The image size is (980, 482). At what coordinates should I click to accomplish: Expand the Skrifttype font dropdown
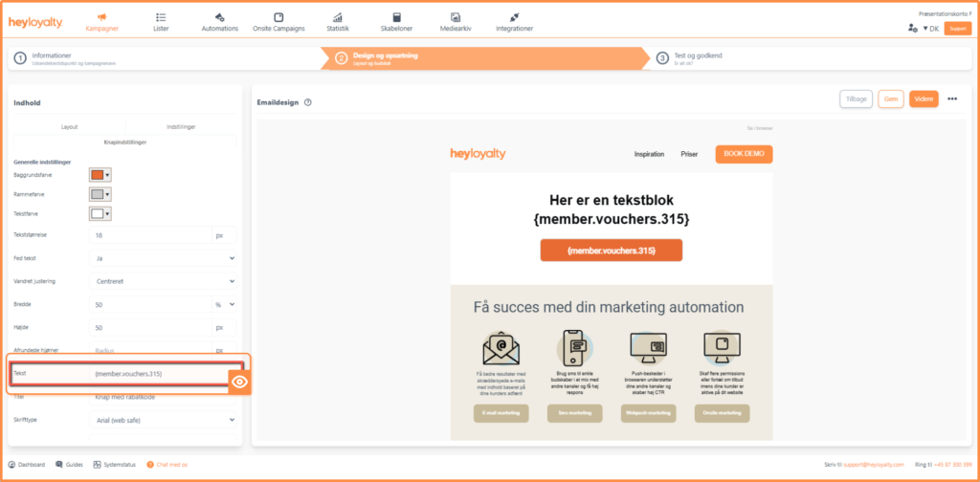point(163,419)
